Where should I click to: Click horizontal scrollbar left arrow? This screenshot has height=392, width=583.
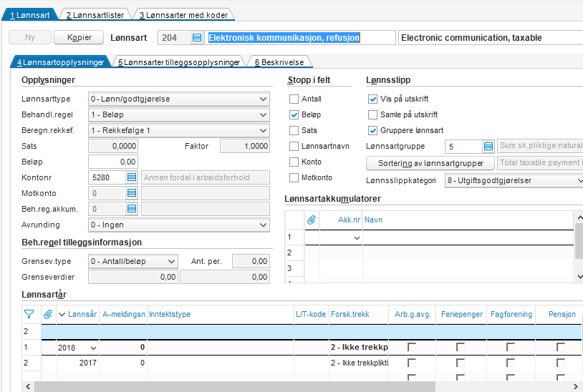[28, 386]
